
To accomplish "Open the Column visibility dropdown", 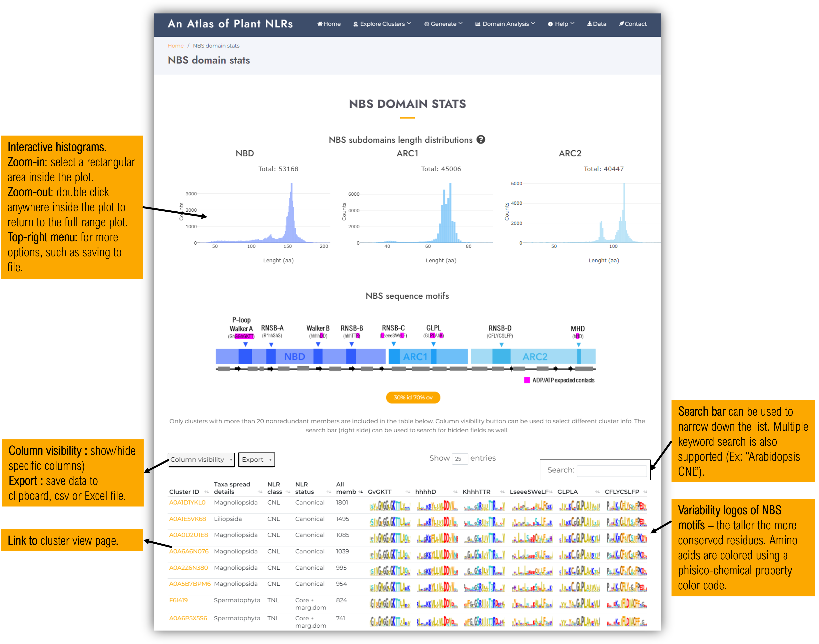I will pyautogui.click(x=201, y=460).
